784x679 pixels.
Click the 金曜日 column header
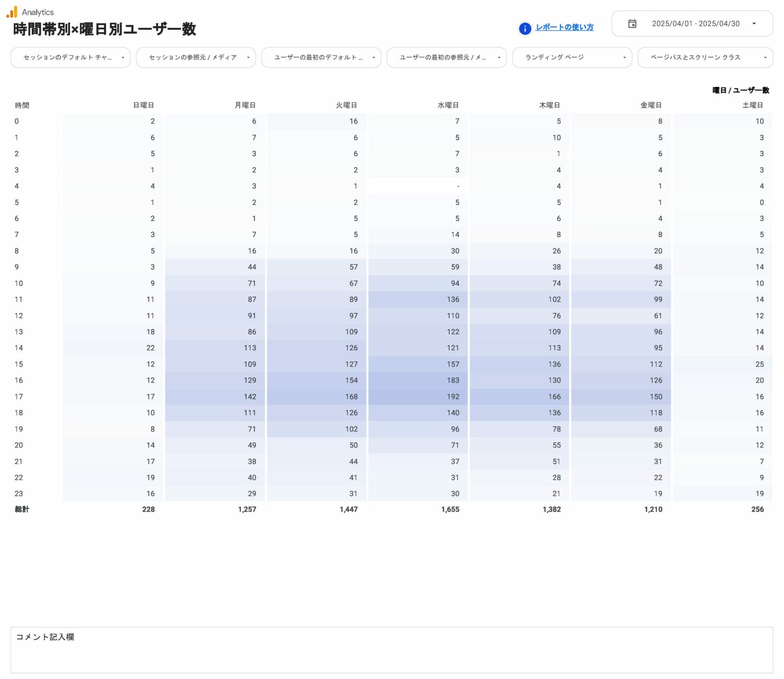tap(651, 105)
